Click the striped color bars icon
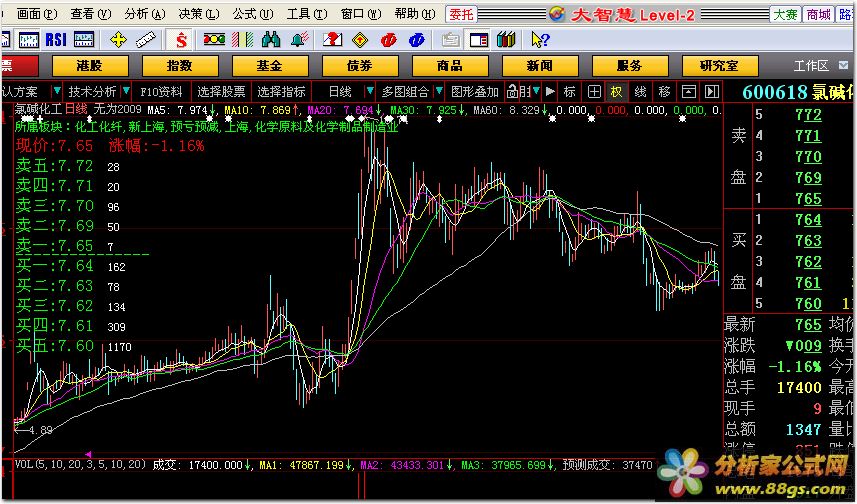This screenshot has width=857, height=504. tap(243, 40)
